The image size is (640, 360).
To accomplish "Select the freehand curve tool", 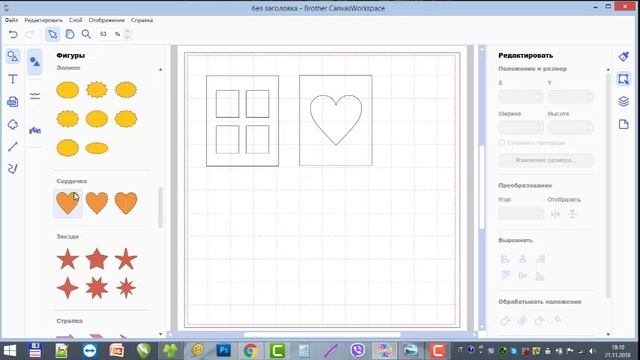I will pos(13,169).
